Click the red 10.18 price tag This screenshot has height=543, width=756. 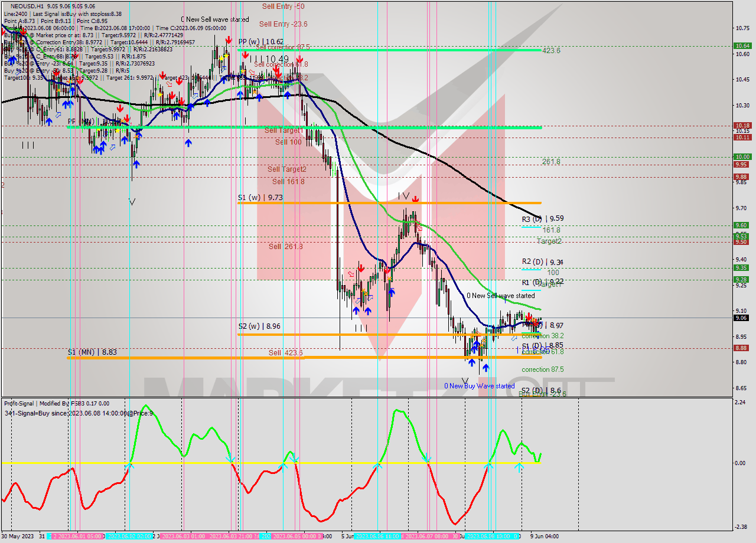(742, 125)
